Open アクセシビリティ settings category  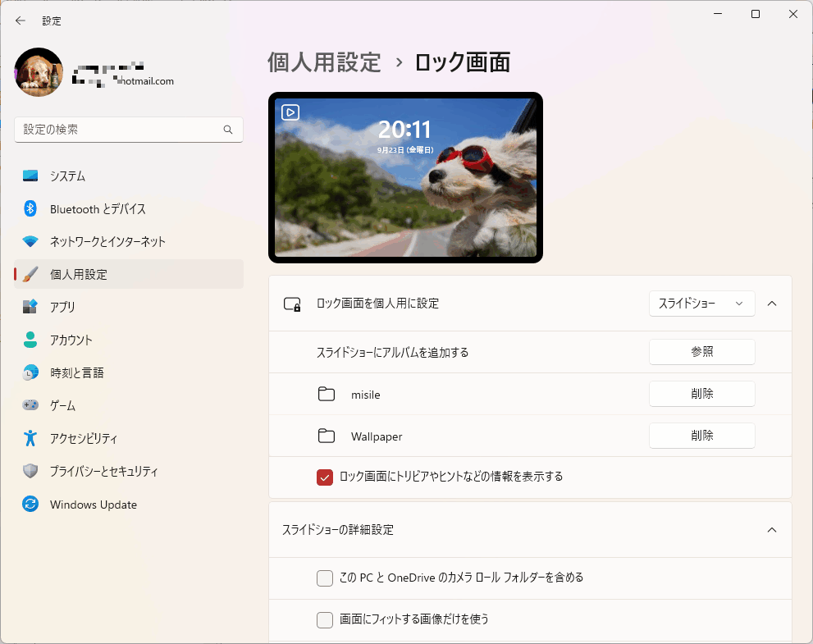[129, 438]
